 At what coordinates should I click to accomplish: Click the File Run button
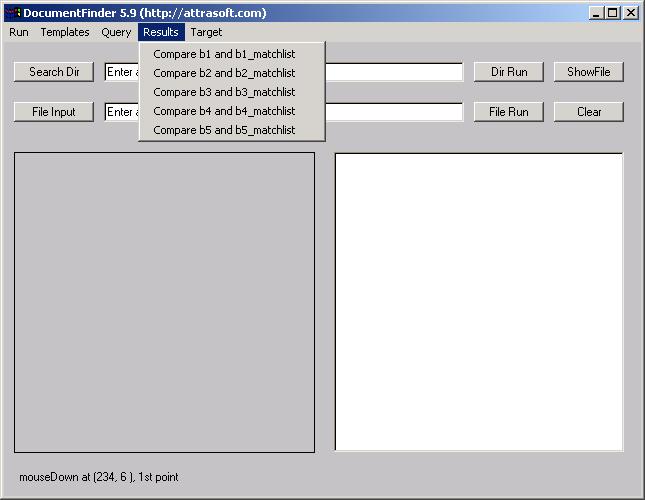[508, 112]
